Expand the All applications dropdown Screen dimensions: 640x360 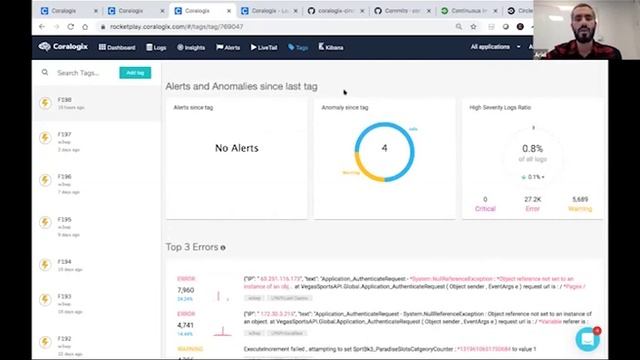click(495, 47)
